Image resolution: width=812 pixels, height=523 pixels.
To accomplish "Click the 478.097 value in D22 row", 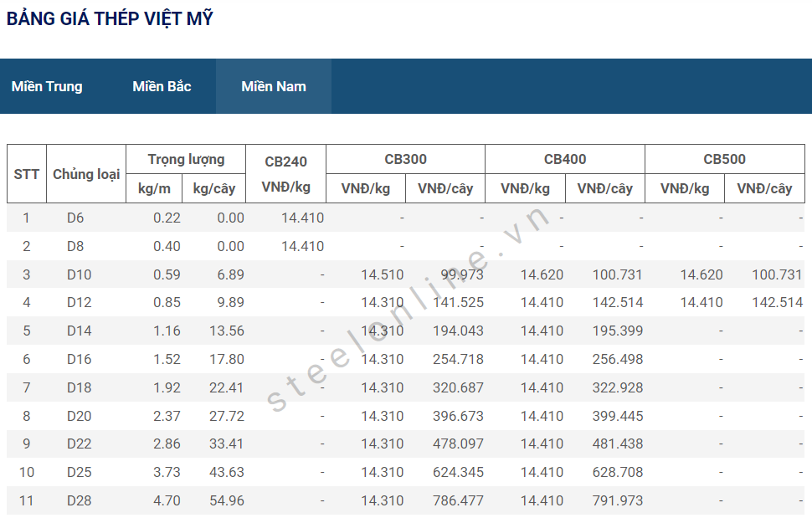I will pos(458,444).
